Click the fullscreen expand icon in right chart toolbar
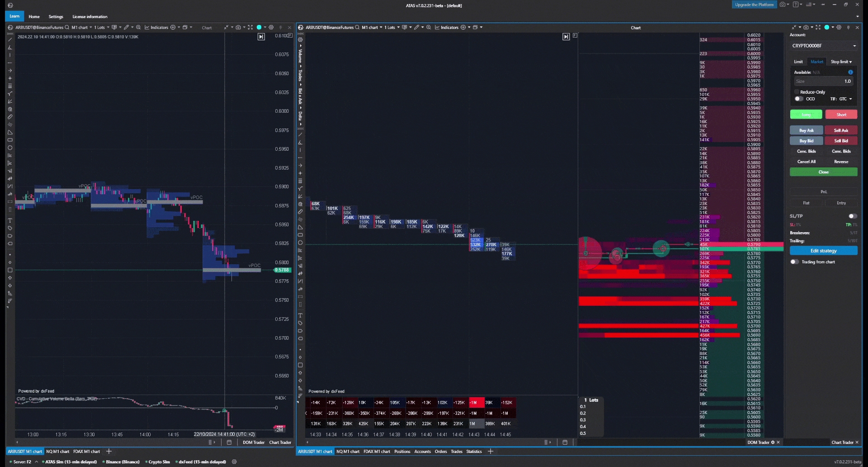Viewport: 868px width, 467px height. tap(818, 28)
